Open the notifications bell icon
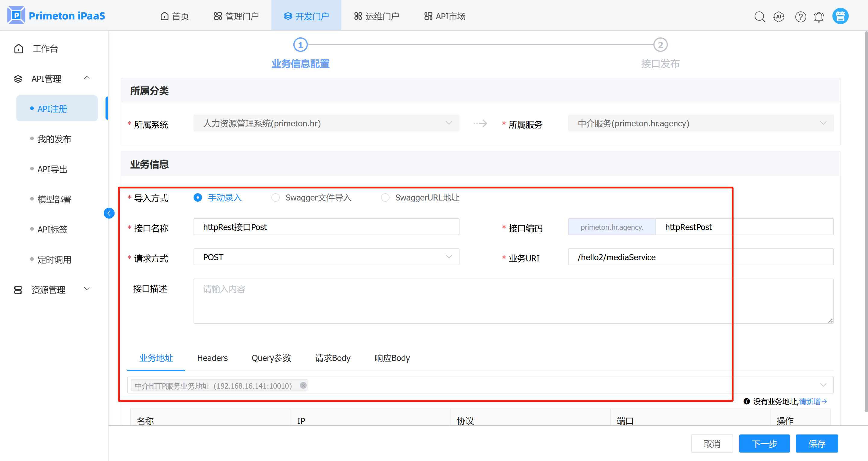Screen dimensions: 868x461 [819, 17]
